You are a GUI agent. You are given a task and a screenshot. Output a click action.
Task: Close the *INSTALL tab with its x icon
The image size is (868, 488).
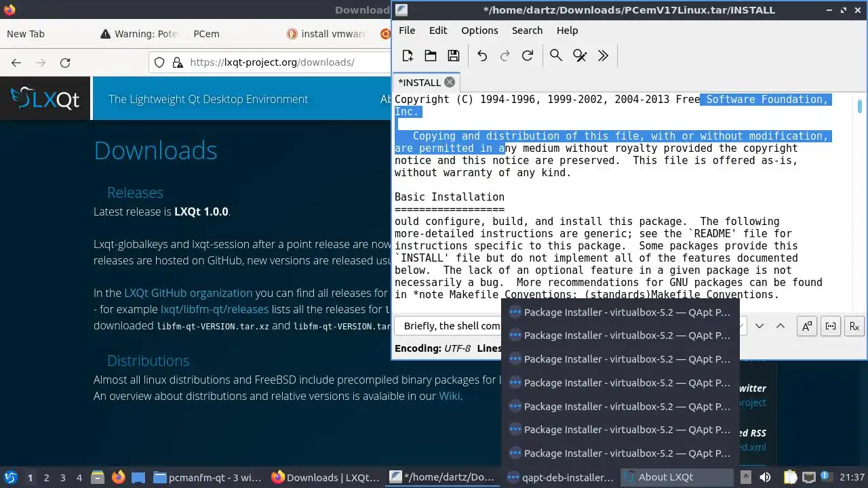[450, 82]
